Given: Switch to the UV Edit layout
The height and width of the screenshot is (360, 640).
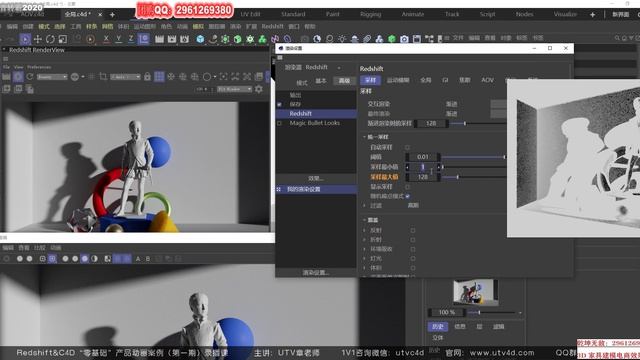Looking at the screenshot, I should [x=250, y=14].
